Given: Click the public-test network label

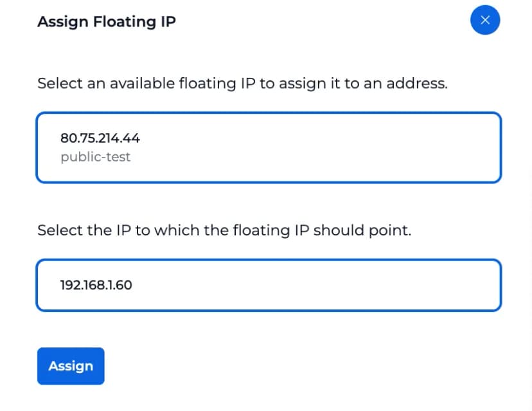Looking at the screenshot, I should click(x=95, y=157).
